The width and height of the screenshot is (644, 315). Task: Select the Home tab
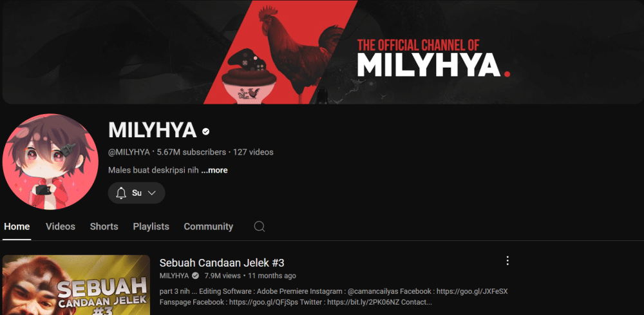pos(17,227)
